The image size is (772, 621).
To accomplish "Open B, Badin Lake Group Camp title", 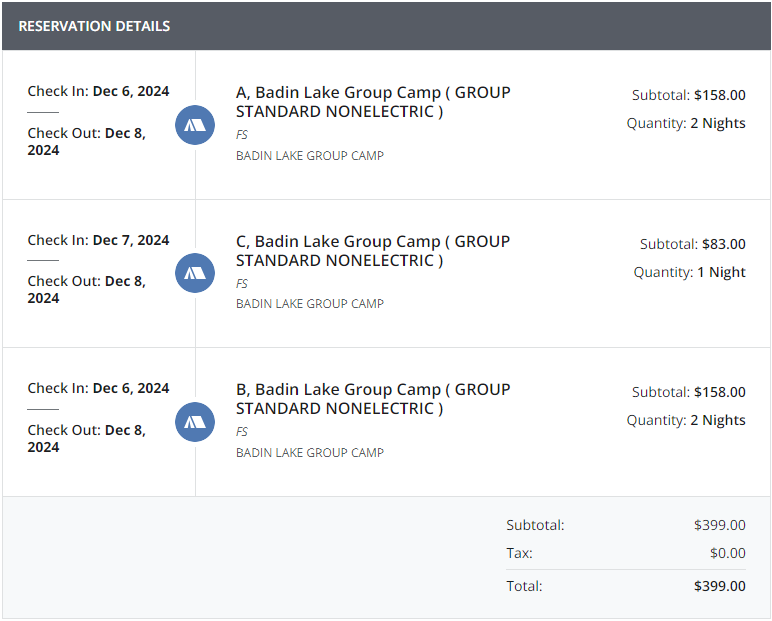I will [373, 399].
